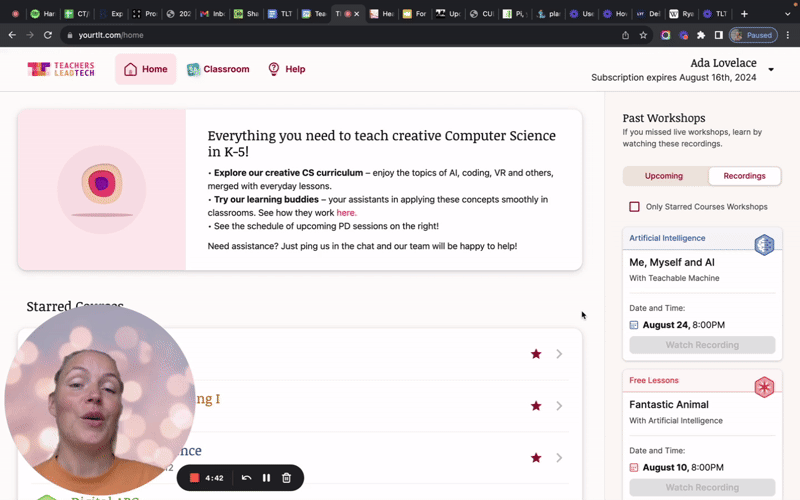This screenshot has width=800, height=500.
Task: Unstar the third starred course
Action: click(536, 458)
